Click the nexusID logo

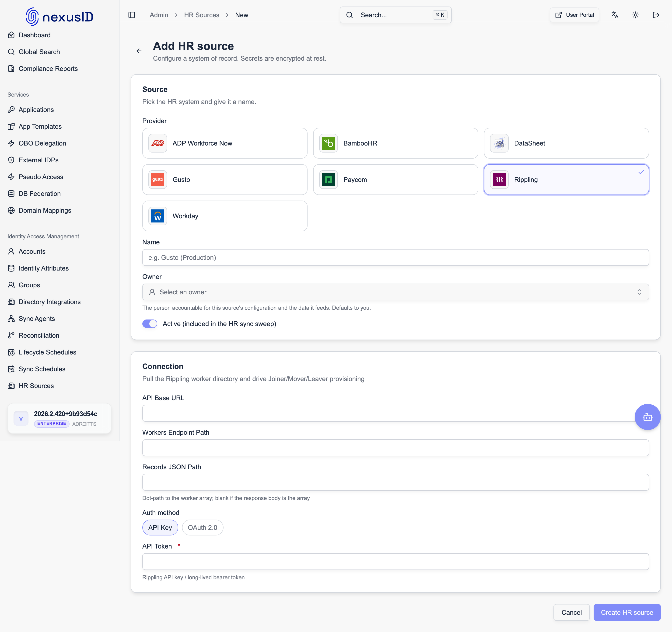coord(59,17)
